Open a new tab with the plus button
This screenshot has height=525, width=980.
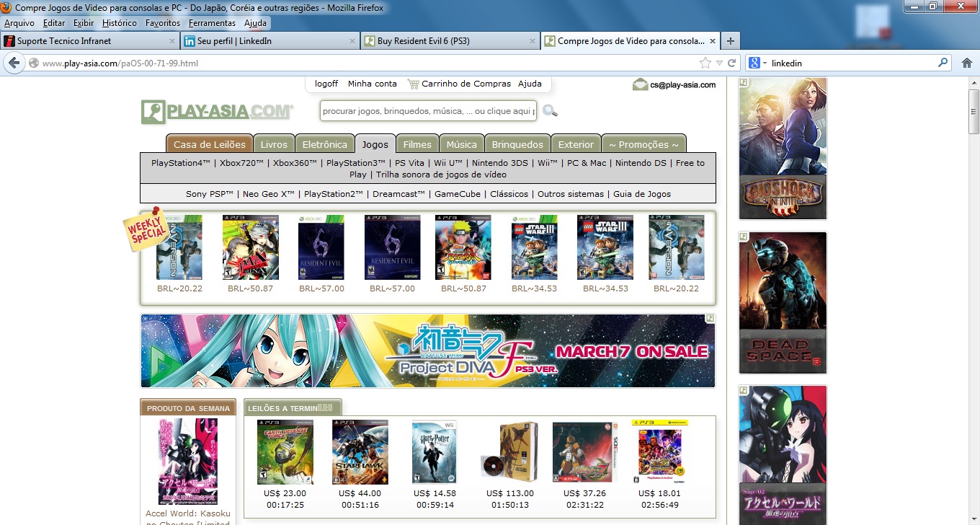coord(731,41)
